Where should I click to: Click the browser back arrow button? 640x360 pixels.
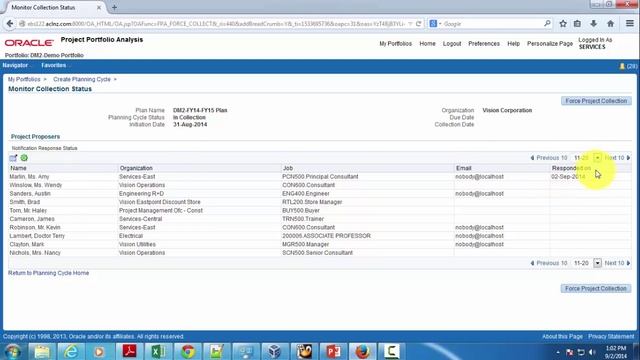coord(10,24)
